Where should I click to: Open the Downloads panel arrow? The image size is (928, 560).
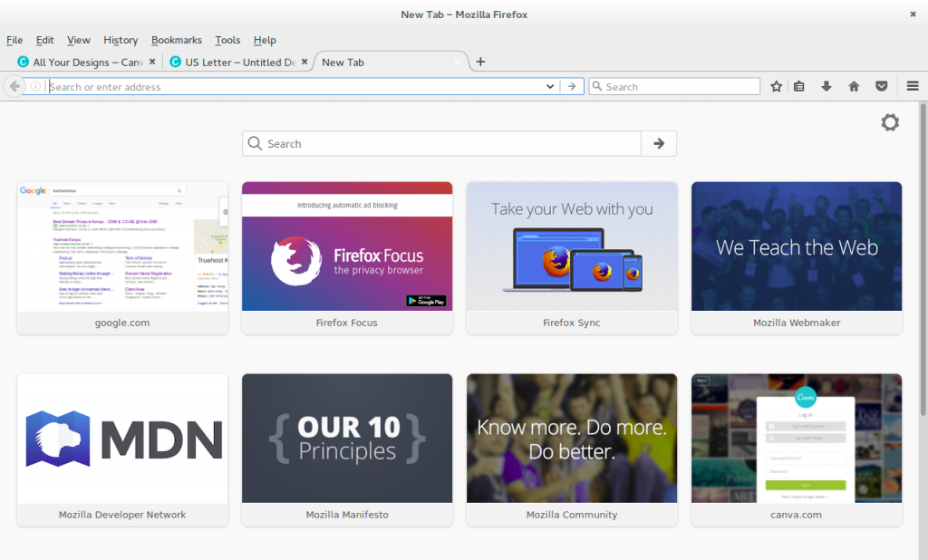coord(826,86)
